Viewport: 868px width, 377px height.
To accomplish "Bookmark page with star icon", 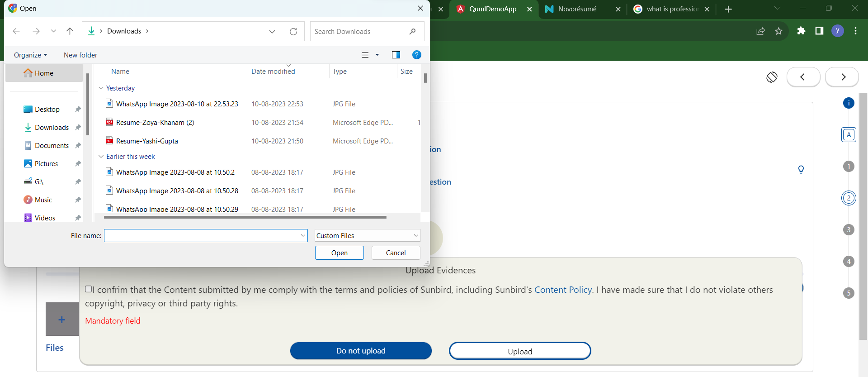I will 778,31.
